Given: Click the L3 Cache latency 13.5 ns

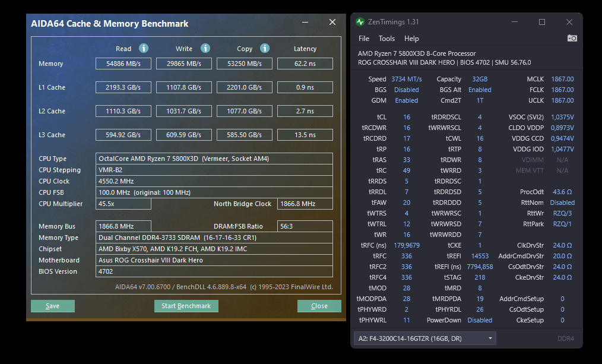Looking at the screenshot, I should (305, 135).
